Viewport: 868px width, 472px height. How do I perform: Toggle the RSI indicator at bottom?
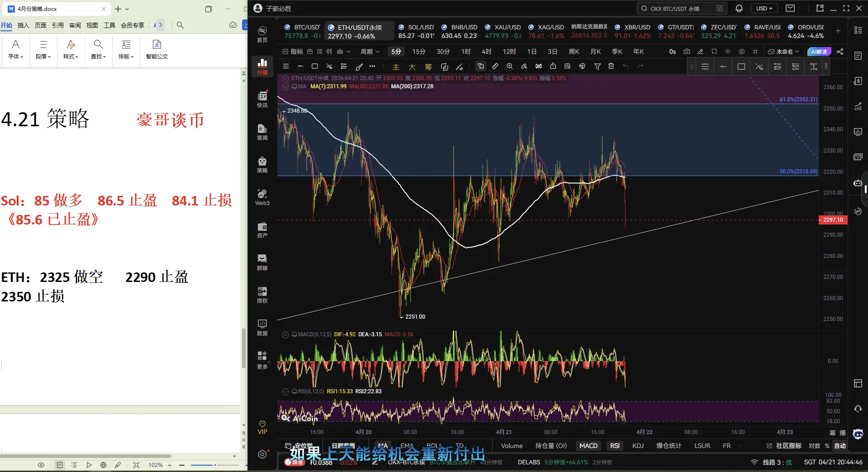pos(615,446)
